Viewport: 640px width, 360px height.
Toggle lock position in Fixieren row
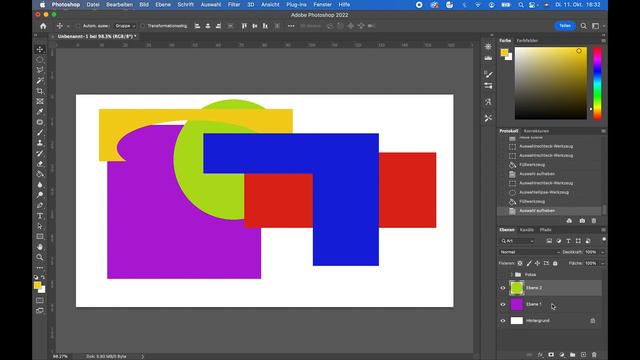click(538, 263)
